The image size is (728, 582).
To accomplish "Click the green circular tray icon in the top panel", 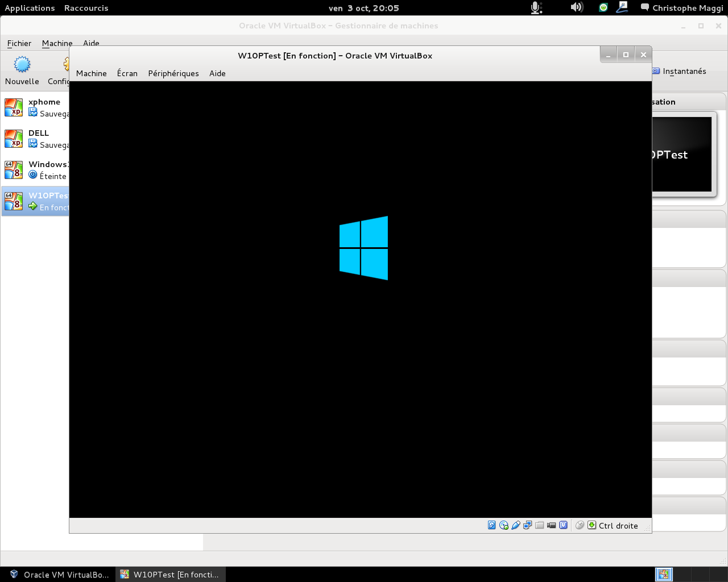I will pyautogui.click(x=603, y=7).
